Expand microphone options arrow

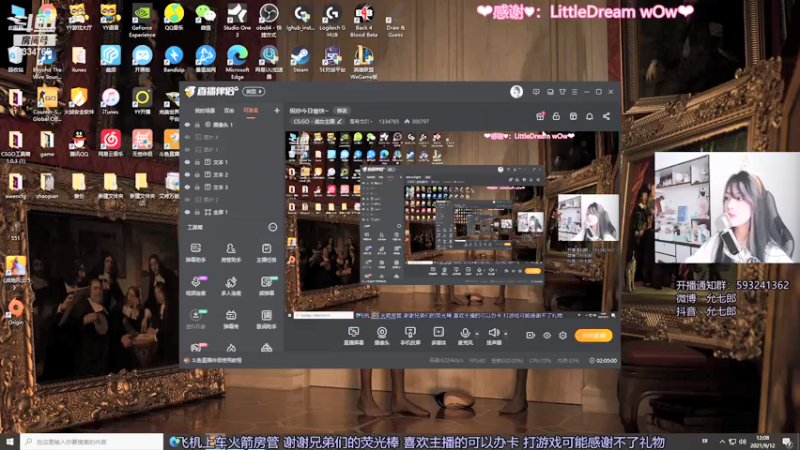pyautogui.click(x=477, y=334)
